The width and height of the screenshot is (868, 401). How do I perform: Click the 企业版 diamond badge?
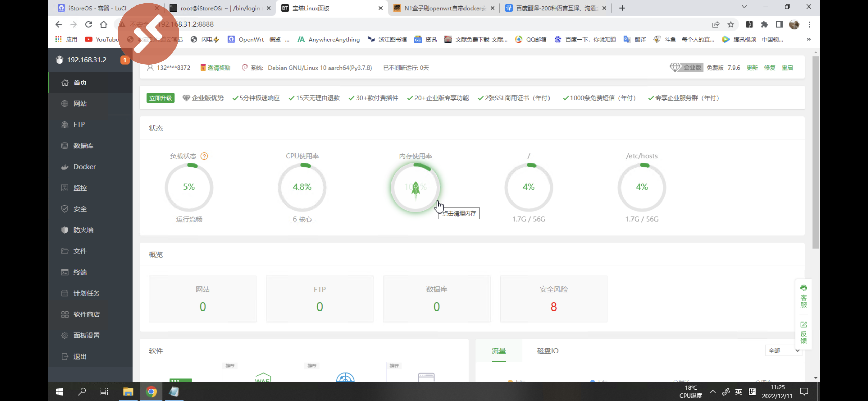[686, 68]
